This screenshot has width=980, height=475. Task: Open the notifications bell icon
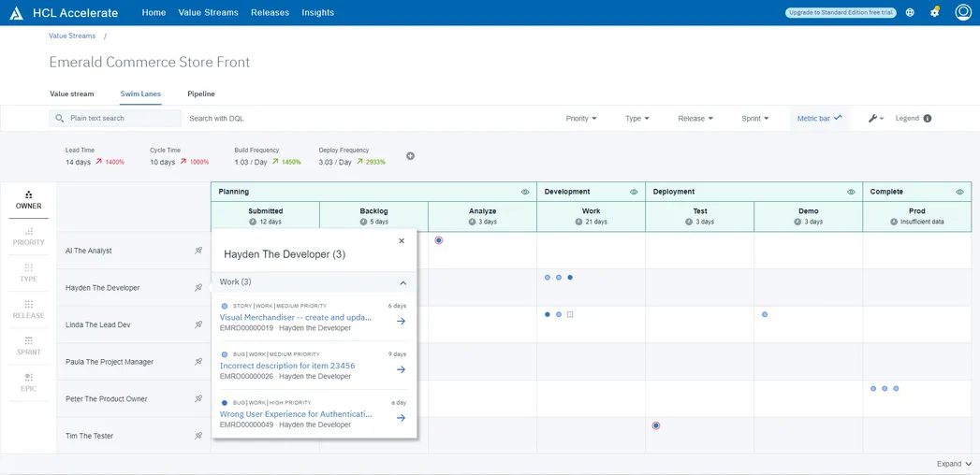coord(934,12)
